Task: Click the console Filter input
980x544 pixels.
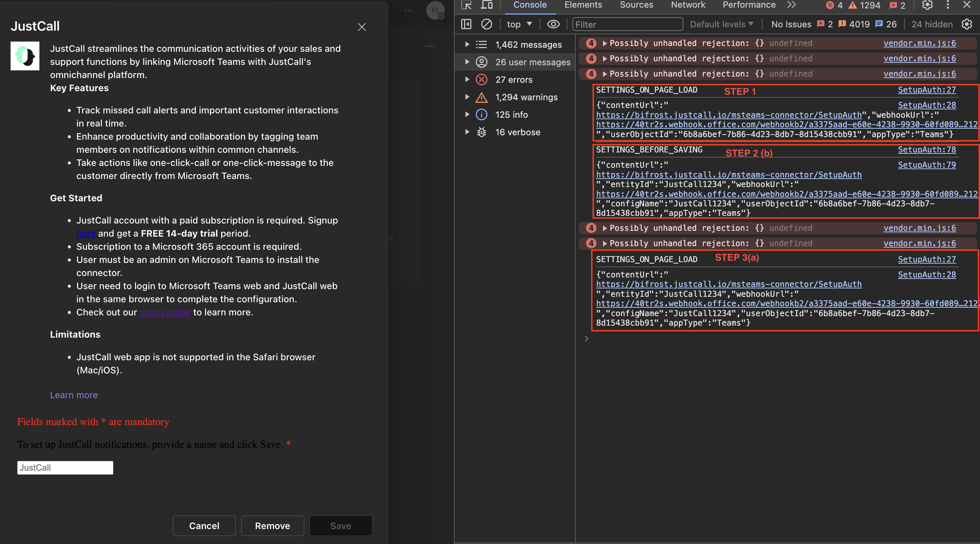Action: pyautogui.click(x=627, y=24)
